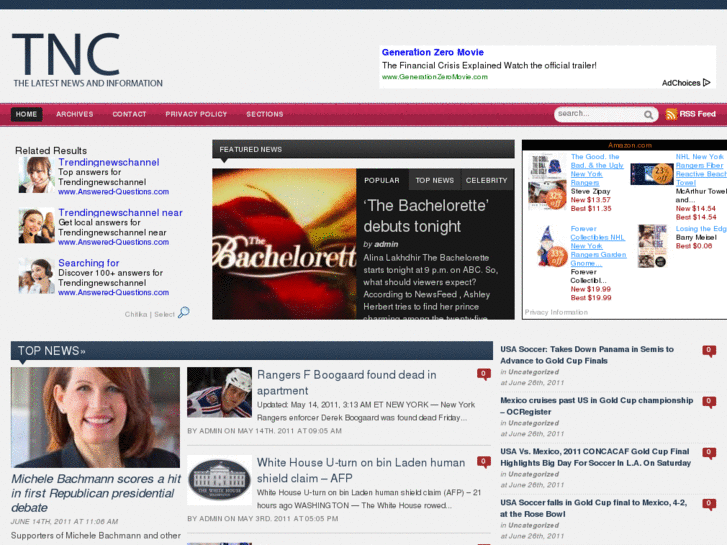Image resolution: width=727 pixels, height=545 pixels.
Task: Click the headset woman thumbnail for Trendingnewschannel
Action: [37, 175]
